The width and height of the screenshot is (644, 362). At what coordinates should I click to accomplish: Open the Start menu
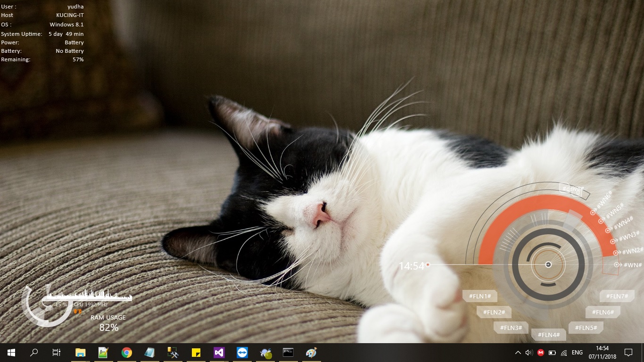10,352
